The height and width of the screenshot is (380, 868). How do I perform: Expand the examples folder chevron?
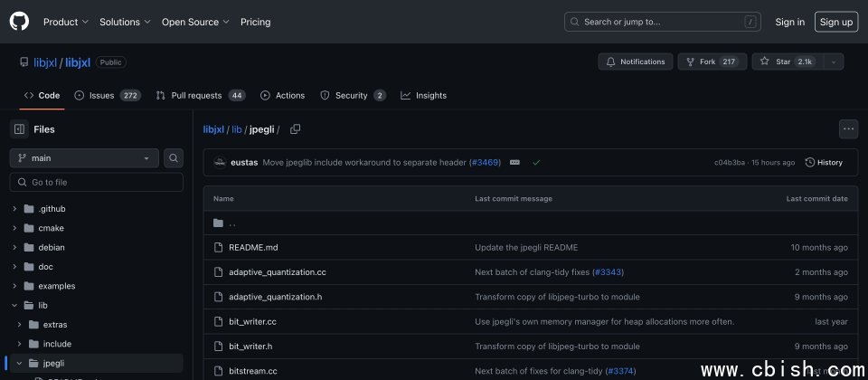pos(15,287)
